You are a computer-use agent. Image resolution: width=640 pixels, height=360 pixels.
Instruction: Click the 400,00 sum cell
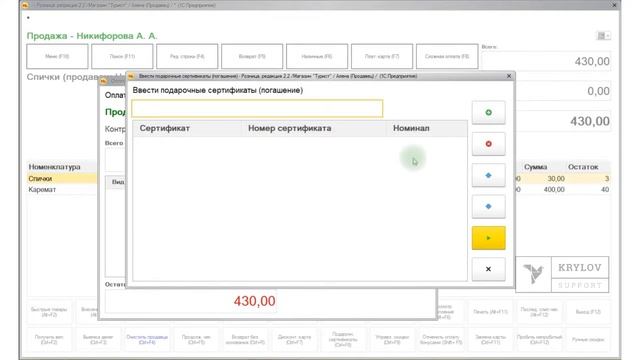tap(554, 189)
